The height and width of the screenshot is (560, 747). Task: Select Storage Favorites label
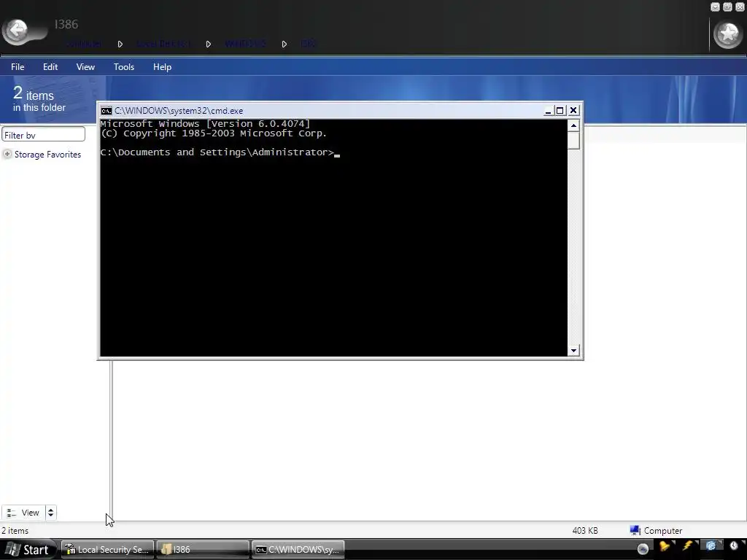(47, 155)
